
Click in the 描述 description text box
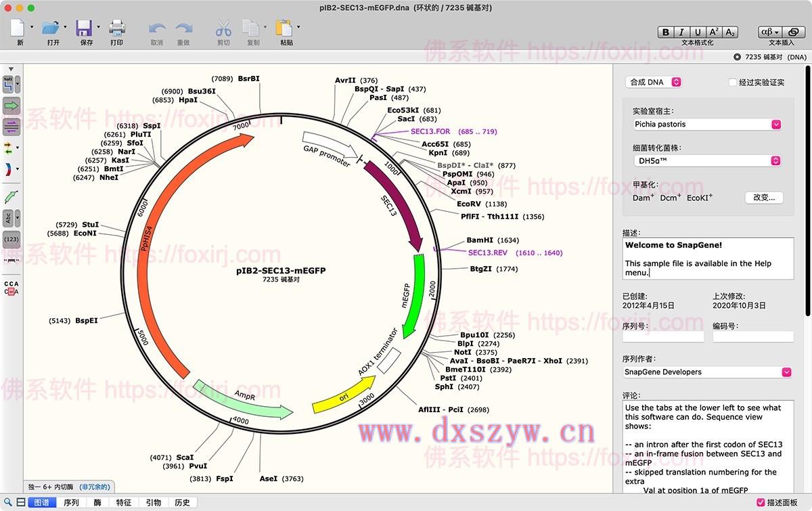pyautogui.click(x=708, y=258)
